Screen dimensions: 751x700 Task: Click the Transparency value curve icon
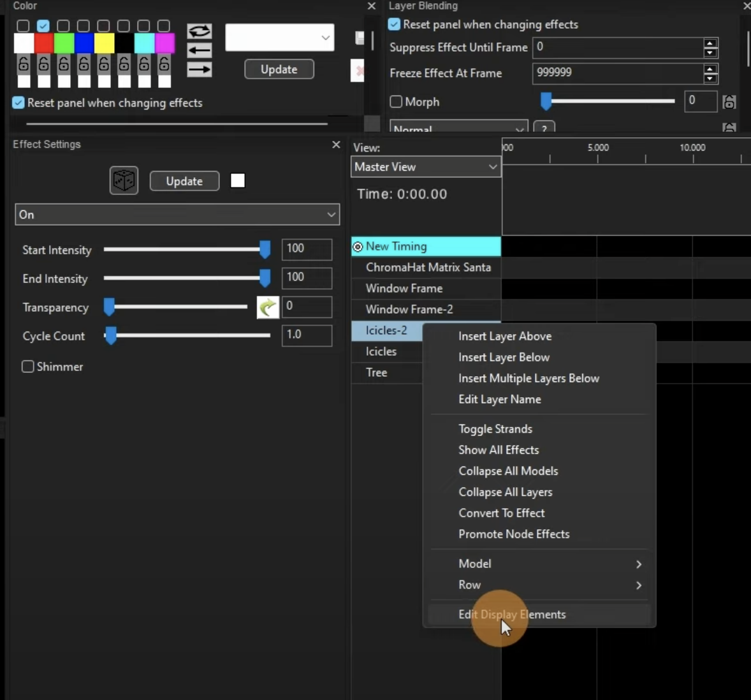pyautogui.click(x=268, y=307)
